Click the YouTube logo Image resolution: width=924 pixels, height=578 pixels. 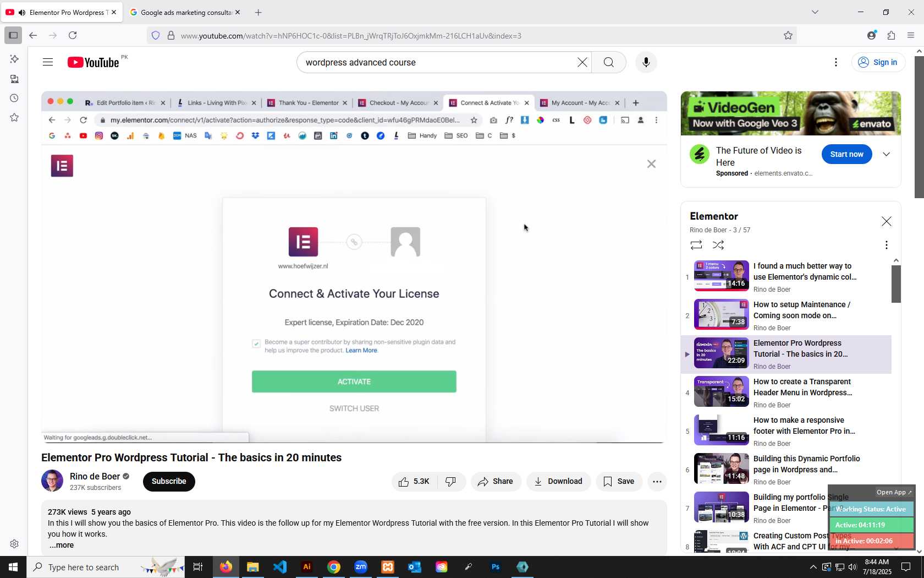coord(93,62)
